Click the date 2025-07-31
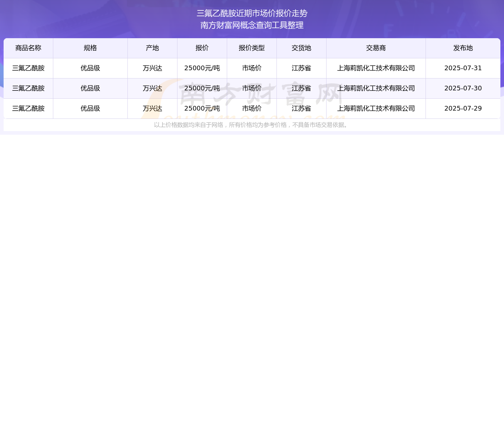This screenshot has height=434, width=504. (463, 68)
